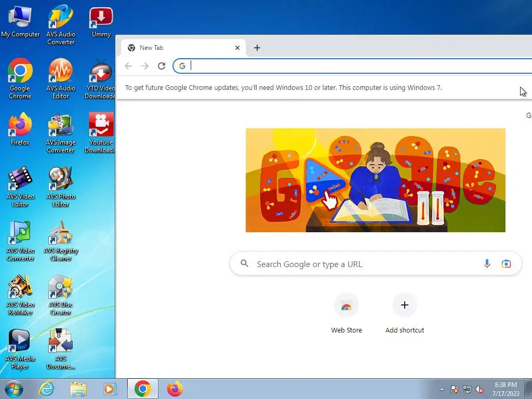Image resolution: width=532 pixels, height=399 pixels.
Task: Launch AVS Video Editor shortcut
Action: click(x=20, y=187)
